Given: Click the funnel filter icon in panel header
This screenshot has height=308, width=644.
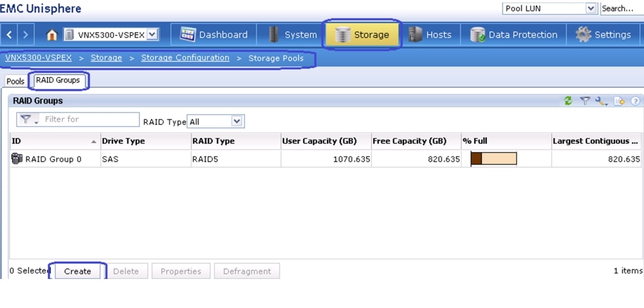Looking at the screenshot, I should [x=585, y=100].
